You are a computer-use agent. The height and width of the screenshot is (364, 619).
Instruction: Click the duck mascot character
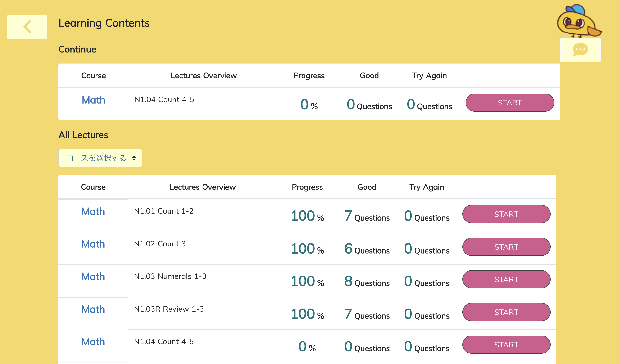coord(578,21)
